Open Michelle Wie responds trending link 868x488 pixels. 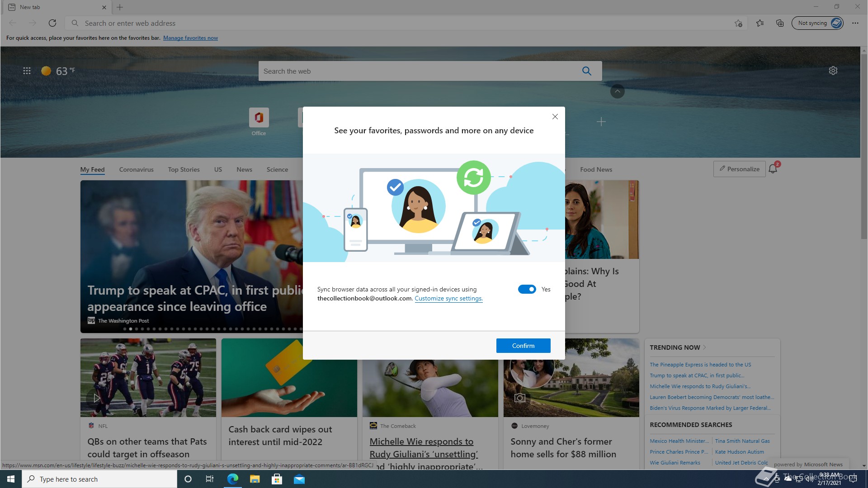(700, 386)
